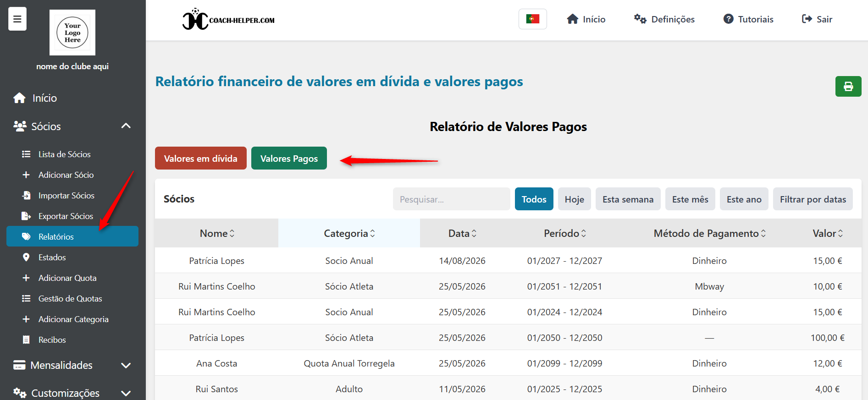
Task: Show the Valores em dívida report
Action: tap(201, 158)
